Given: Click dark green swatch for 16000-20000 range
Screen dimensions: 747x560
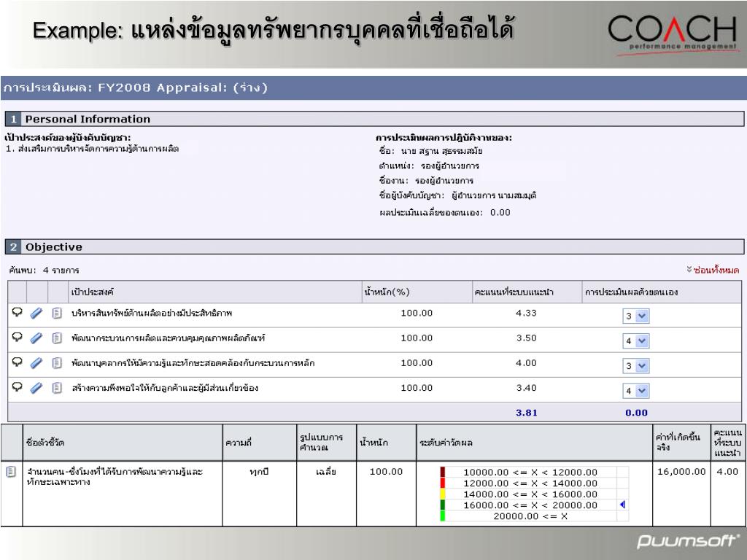Looking at the screenshot, I should 443,505.
